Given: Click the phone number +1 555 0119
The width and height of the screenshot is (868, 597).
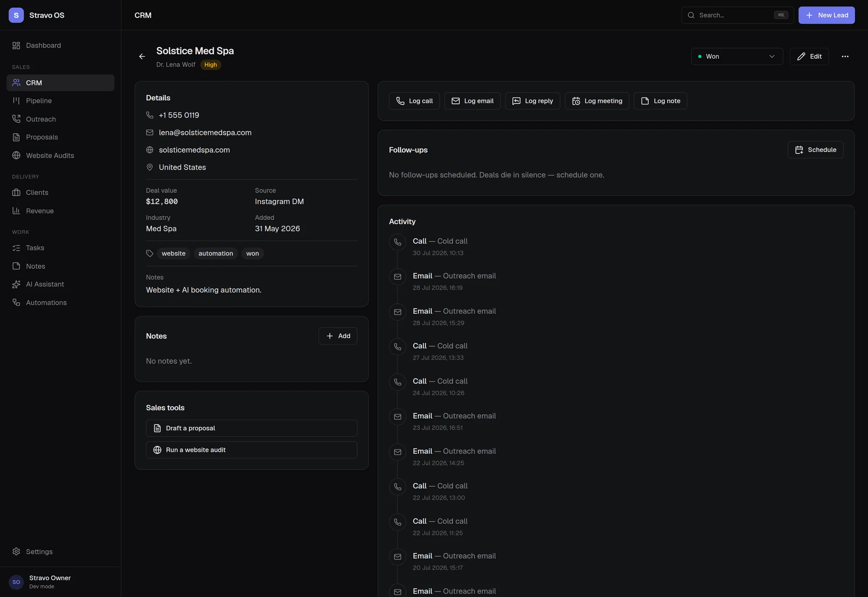Looking at the screenshot, I should tap(179, 115).
